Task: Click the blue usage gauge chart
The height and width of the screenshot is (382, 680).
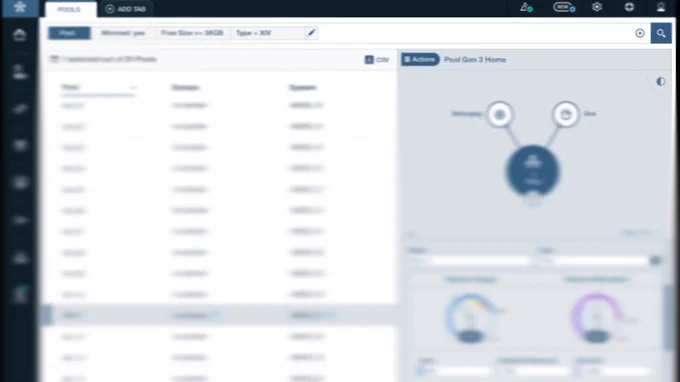Action: click(471, 318)
